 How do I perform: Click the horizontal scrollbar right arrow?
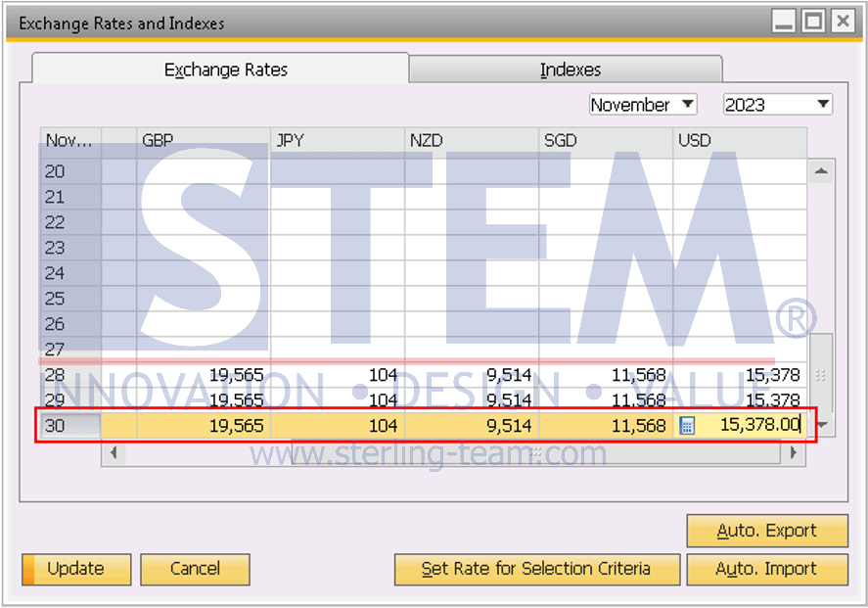[793, 453]
